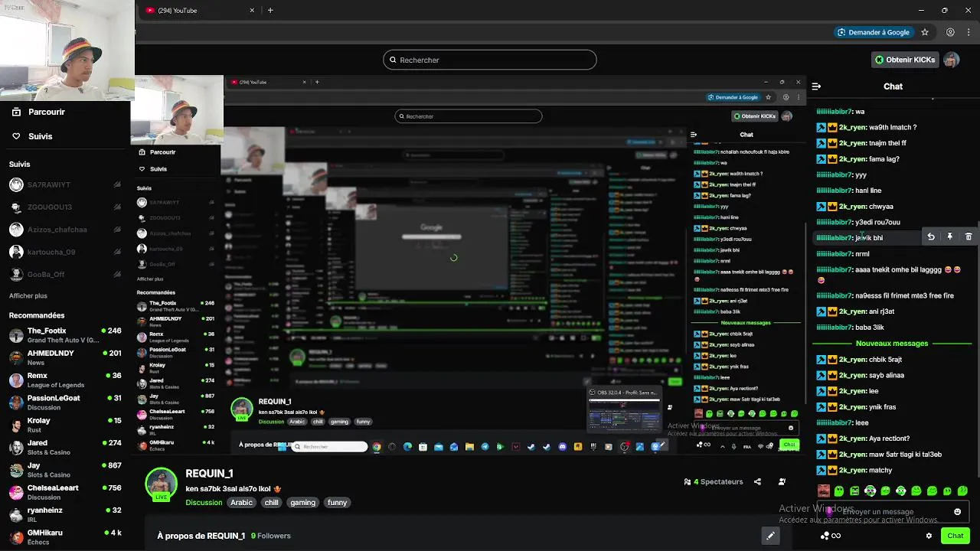Open the browser profile icon
This screenshot has width=980, height=551.
950,32
